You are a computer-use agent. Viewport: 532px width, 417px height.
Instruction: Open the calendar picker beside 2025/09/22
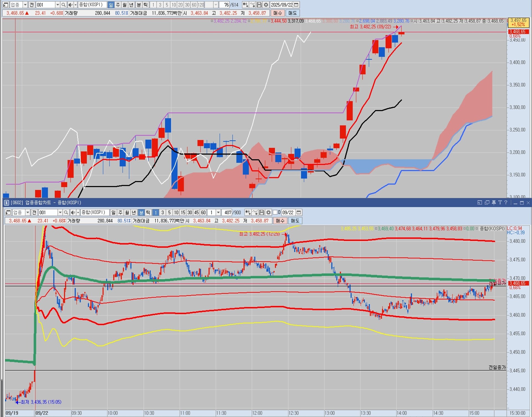(x=296, y=5)
